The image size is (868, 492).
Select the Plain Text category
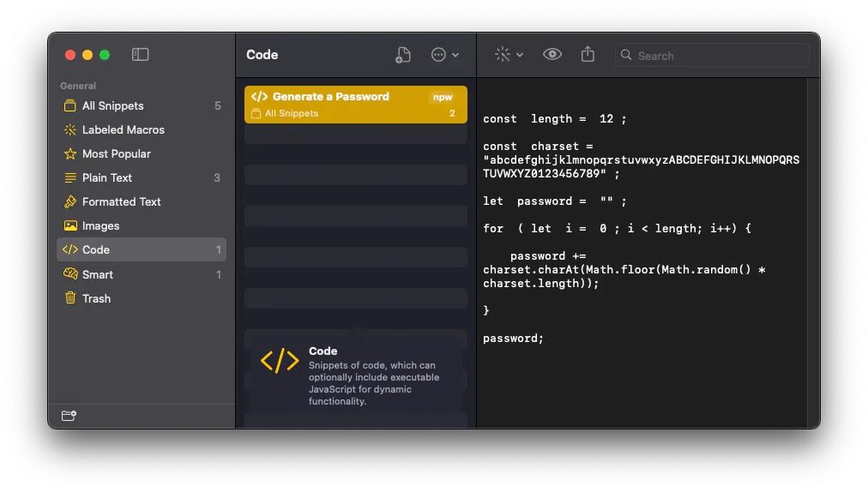[142, 177]
